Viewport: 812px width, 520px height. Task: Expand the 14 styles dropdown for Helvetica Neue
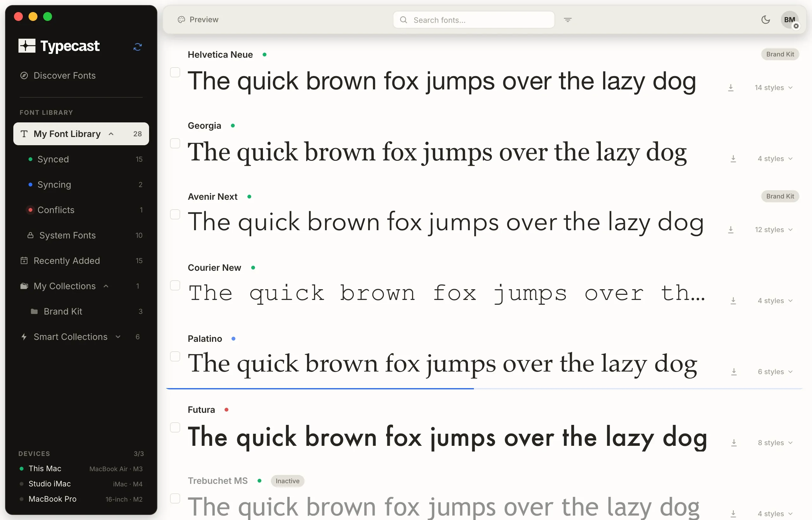774,88
